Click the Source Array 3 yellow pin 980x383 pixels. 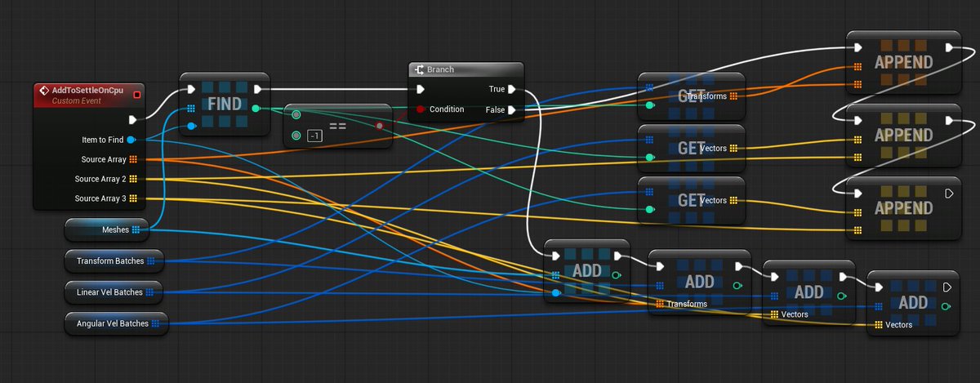pos(132,198)
